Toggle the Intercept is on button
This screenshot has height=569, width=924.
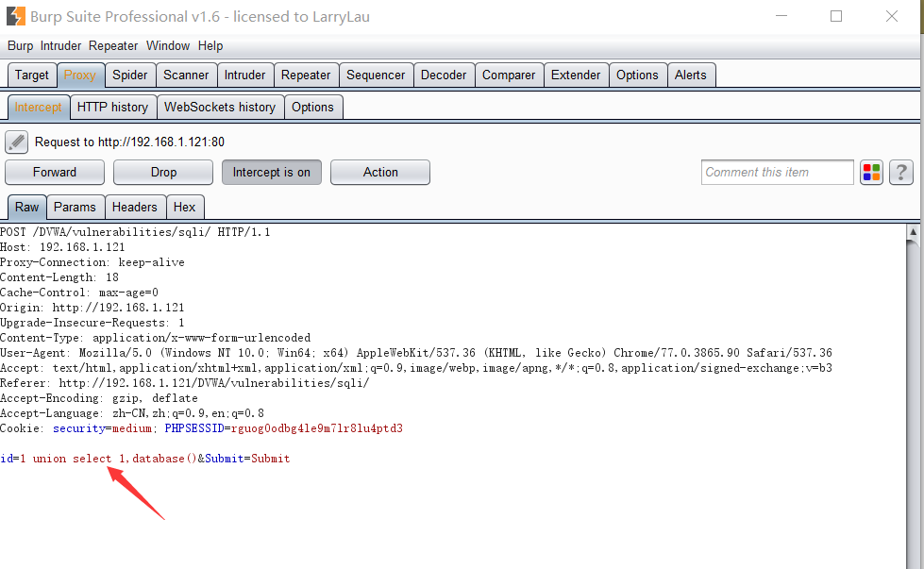(272, 172)
